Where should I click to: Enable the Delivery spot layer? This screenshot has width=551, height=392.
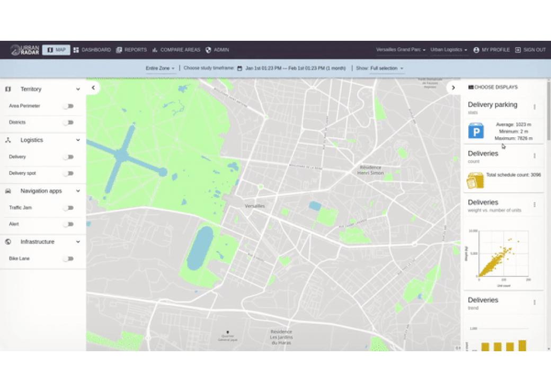[x=69, y=174]
